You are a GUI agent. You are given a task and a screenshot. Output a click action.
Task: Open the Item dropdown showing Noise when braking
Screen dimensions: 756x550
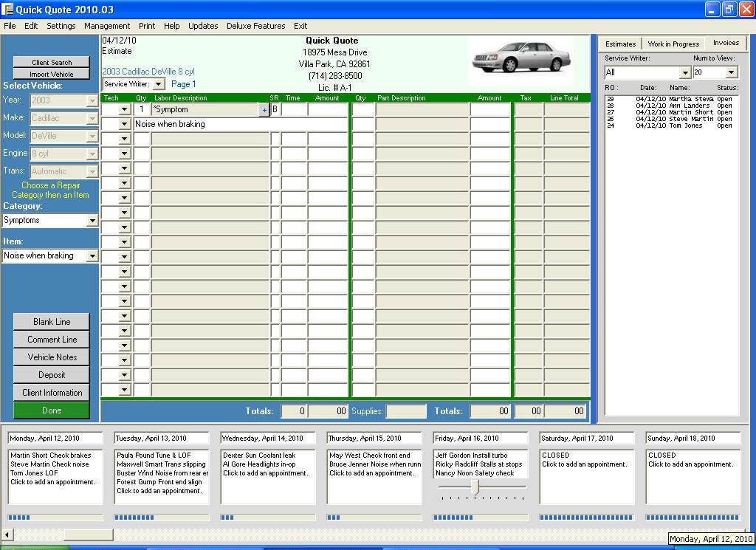click(92, 256)
